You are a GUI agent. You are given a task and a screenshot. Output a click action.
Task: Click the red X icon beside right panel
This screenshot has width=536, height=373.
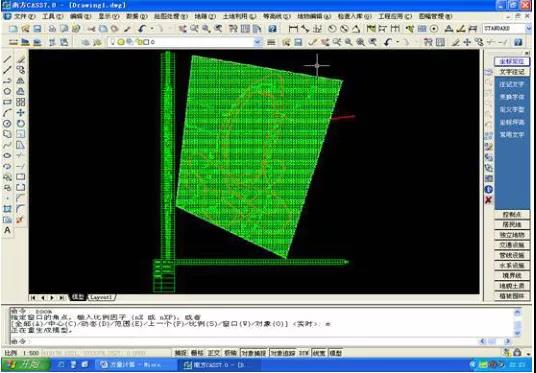pos(488,200)
